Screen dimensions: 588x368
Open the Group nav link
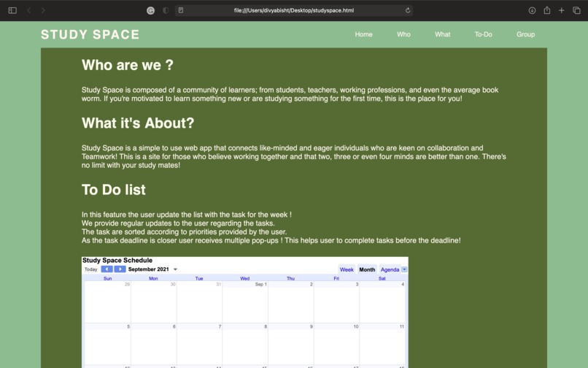click(x=525, y=34)
